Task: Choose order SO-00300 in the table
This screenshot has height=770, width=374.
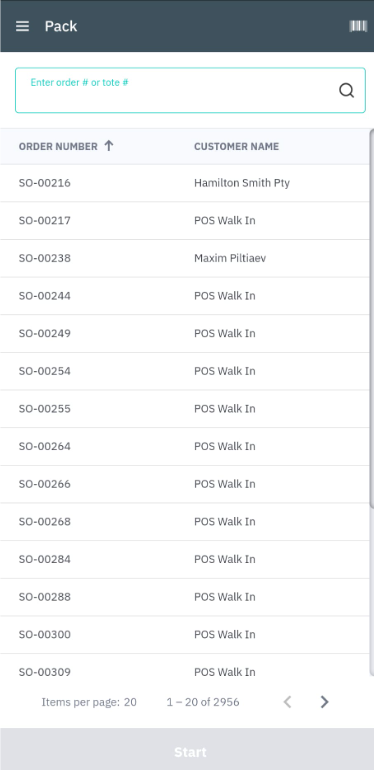Action: coord(185,634)
